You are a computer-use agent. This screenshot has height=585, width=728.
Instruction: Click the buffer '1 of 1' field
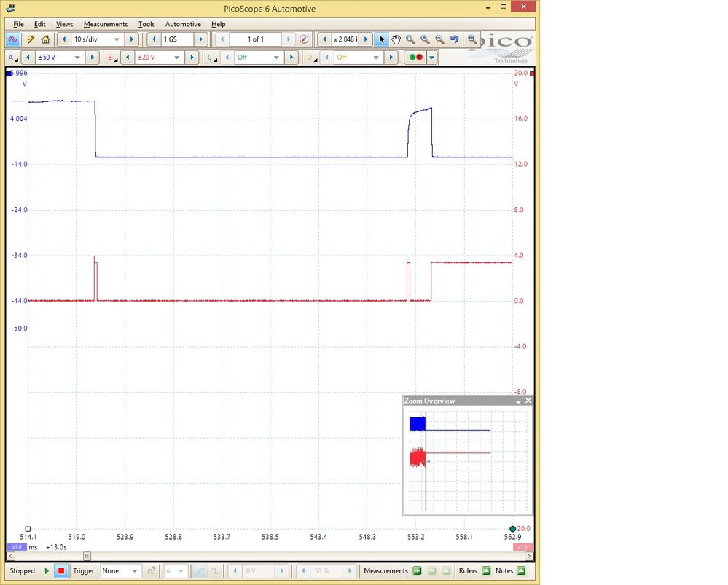tap(255, 39)
